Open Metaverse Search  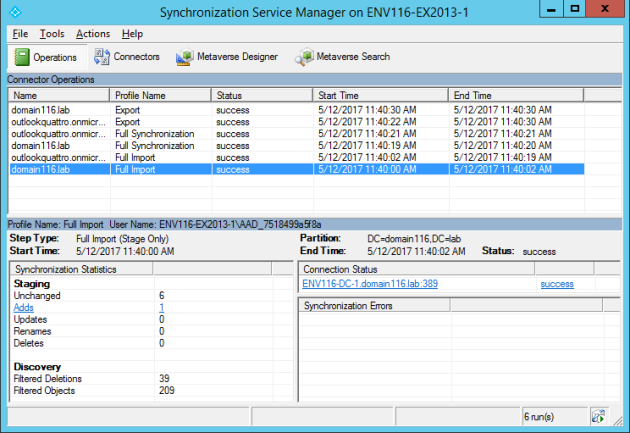(342, 57)
